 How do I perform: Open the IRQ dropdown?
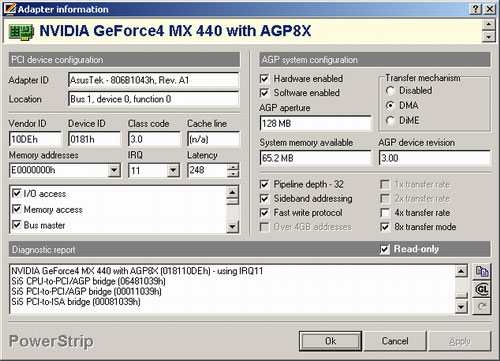pyautogui.click(x=173, y=170)
